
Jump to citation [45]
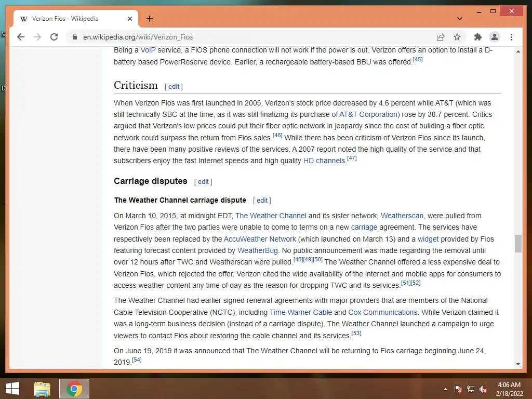click(x=418, y=59)
